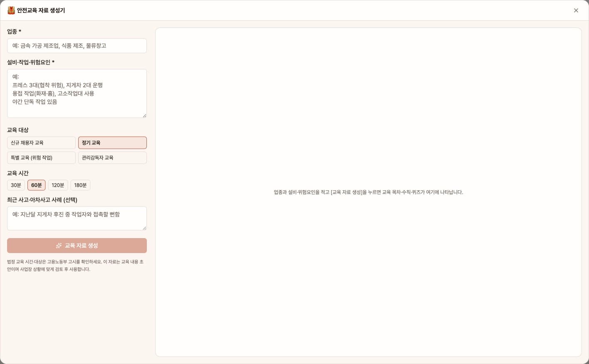
Task: Pick the 180분 duration chip
Action: pyautogui.click(x=80, y=185)
